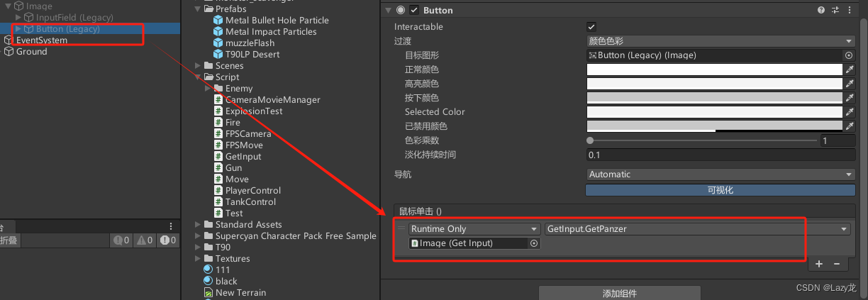868x300 pixels.
Task: Click the 按下颜色 color swatch
Action: [x=714, y=98]
